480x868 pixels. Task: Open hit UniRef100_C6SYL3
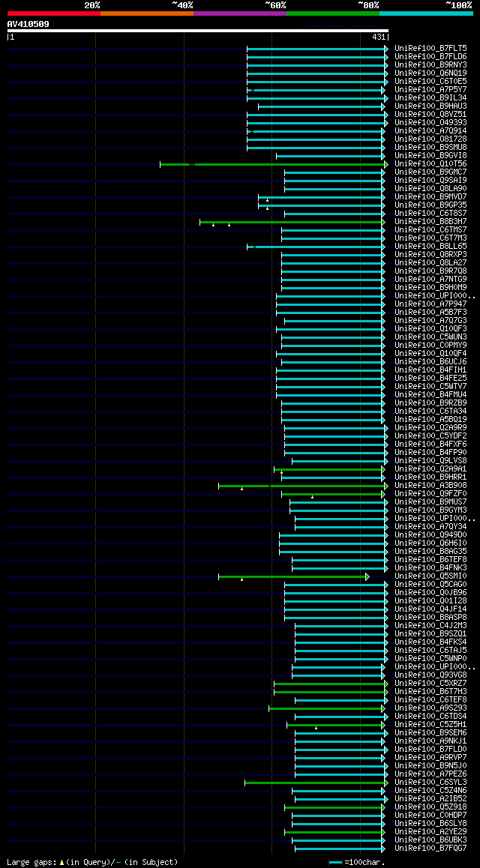(430, 783)
